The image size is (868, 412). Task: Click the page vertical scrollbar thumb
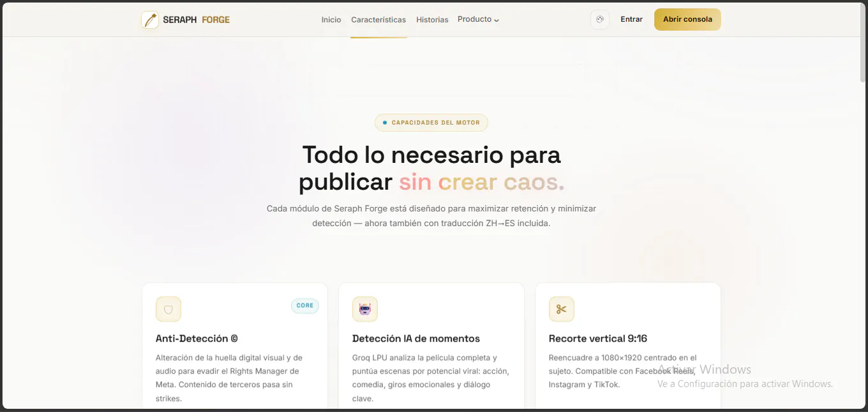[x=863, y=43]
